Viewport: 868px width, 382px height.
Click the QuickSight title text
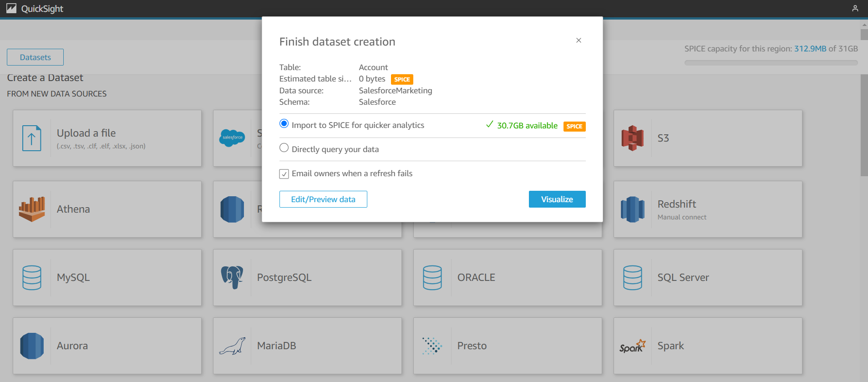pos(42,9)
